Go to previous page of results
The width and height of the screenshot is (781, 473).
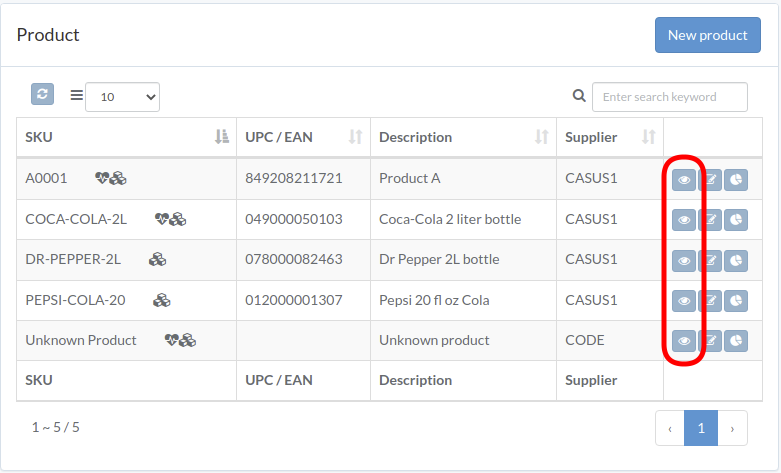click(670, 428)
